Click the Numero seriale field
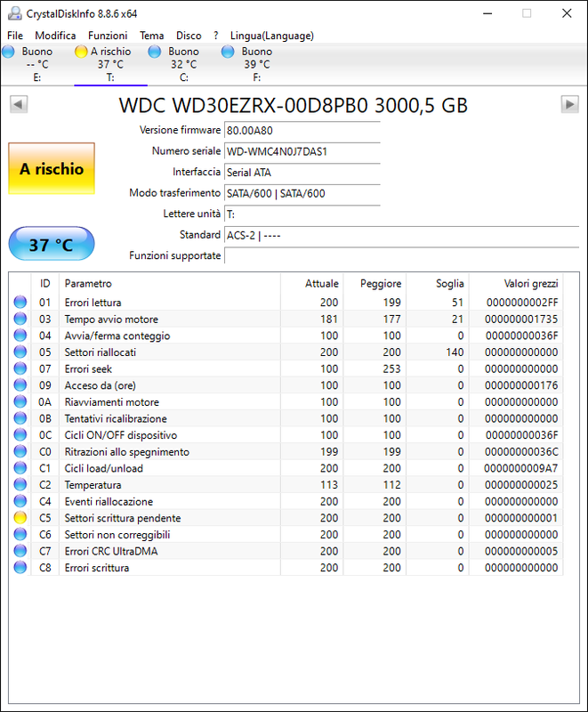Image resolution: width=588 pixels, height=712 pixels. coord(302,151)
